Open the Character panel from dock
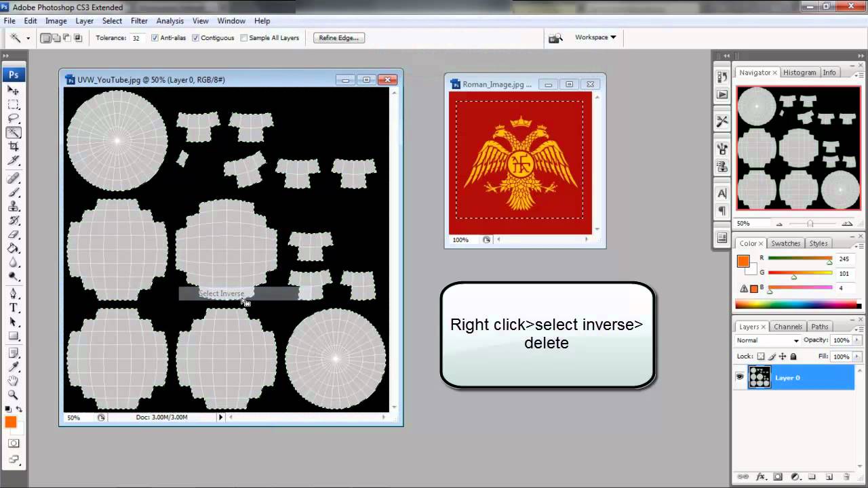This screenshot has width=868, height=488. [722, 194]
